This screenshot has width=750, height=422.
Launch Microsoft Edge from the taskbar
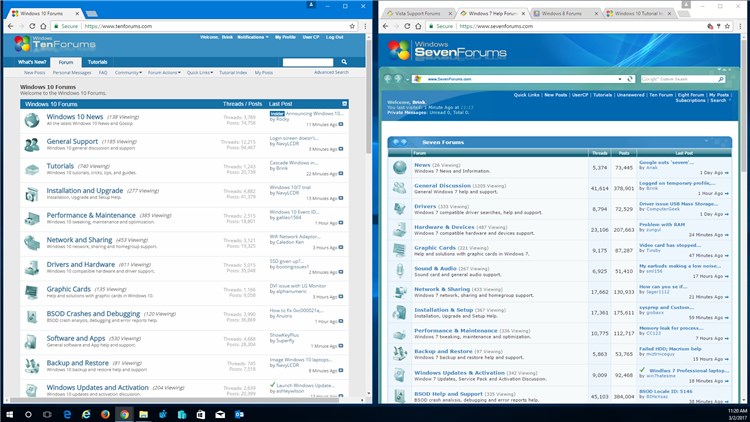pyautogui.click(x=67, y=414)
